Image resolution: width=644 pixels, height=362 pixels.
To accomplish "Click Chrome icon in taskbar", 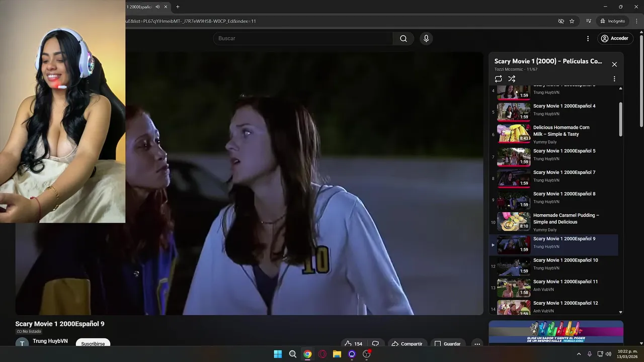I will (307, 354).
